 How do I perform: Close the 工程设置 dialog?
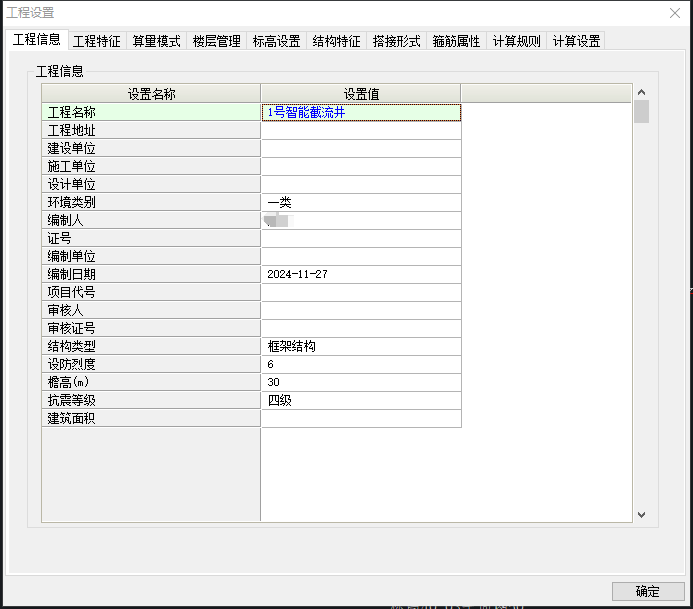(x=674, y=13)
